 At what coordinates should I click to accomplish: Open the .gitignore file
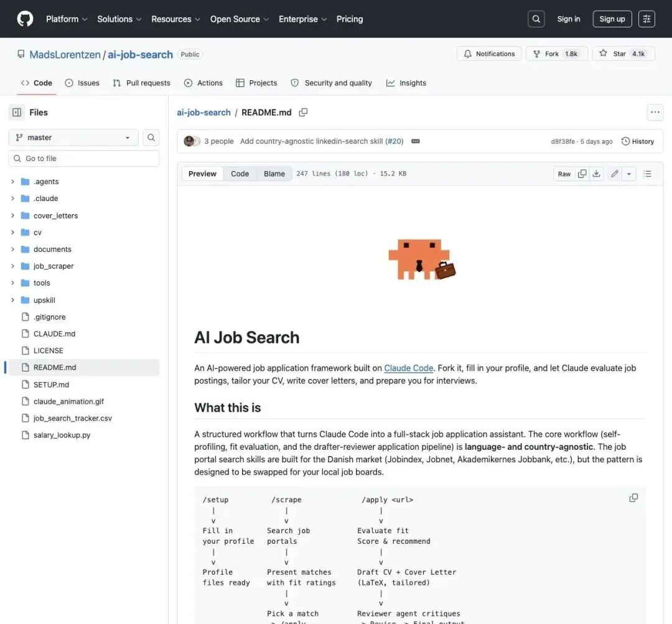click(49, 317)
